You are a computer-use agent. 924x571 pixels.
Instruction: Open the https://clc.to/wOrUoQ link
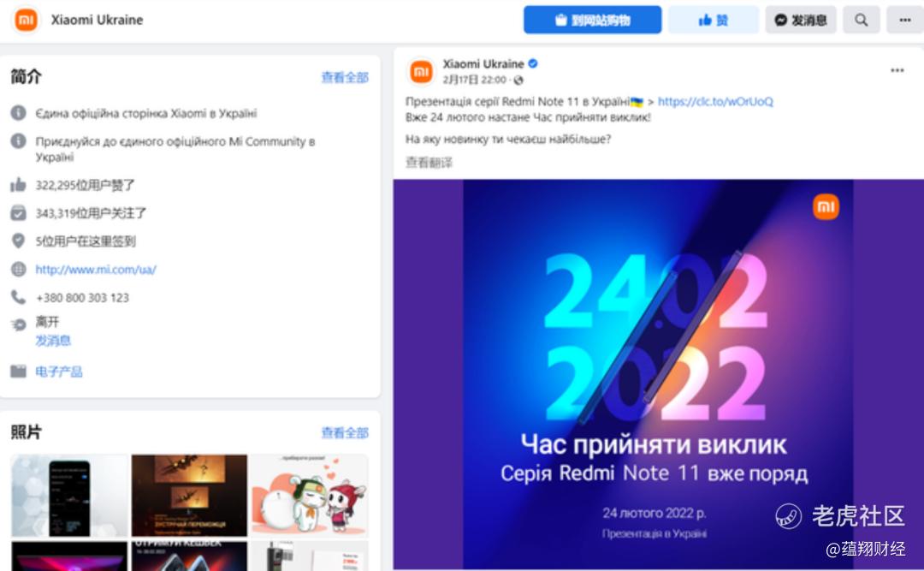coord(714,102)
